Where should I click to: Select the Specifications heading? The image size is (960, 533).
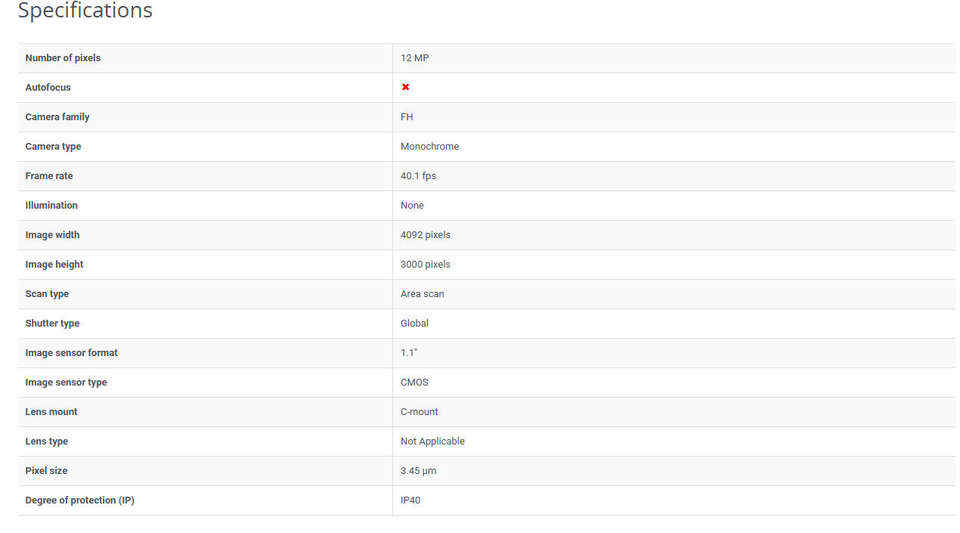(85, 10)
